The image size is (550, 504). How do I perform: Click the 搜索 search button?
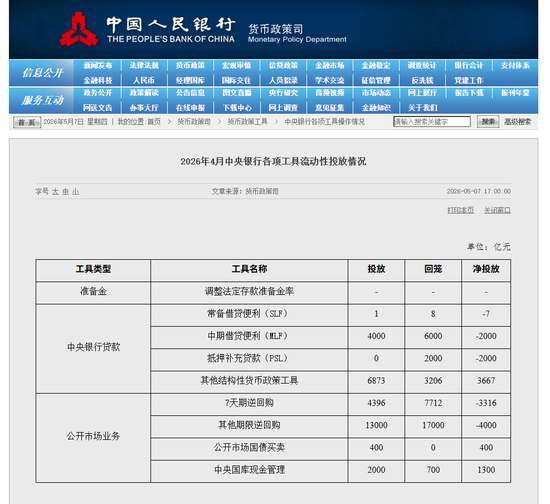(x=488, y=122)
